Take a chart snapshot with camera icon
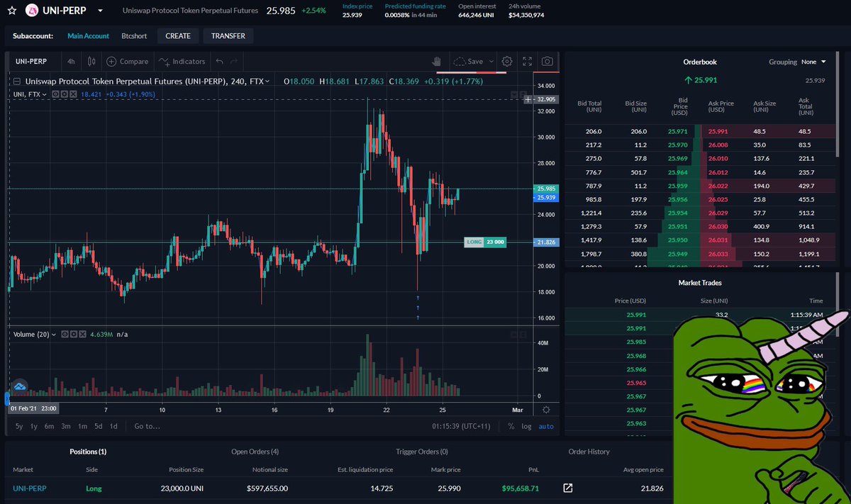This screenshot has height=504, width=851. [x=547, y=62]
